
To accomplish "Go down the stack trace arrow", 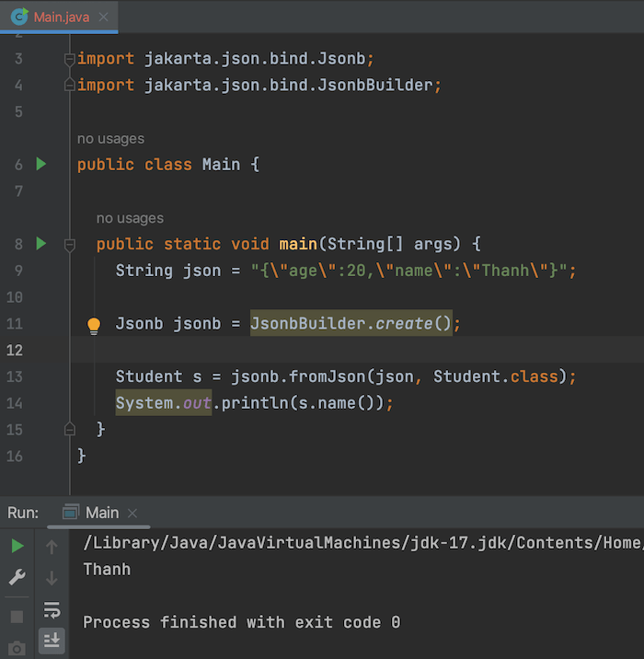I will [52, 578].
